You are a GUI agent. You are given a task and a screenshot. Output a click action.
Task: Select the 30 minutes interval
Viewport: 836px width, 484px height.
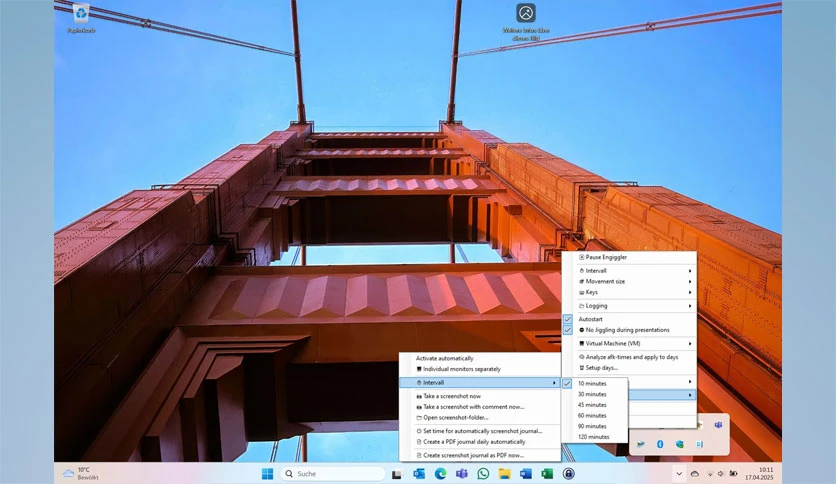pos(594,394)
